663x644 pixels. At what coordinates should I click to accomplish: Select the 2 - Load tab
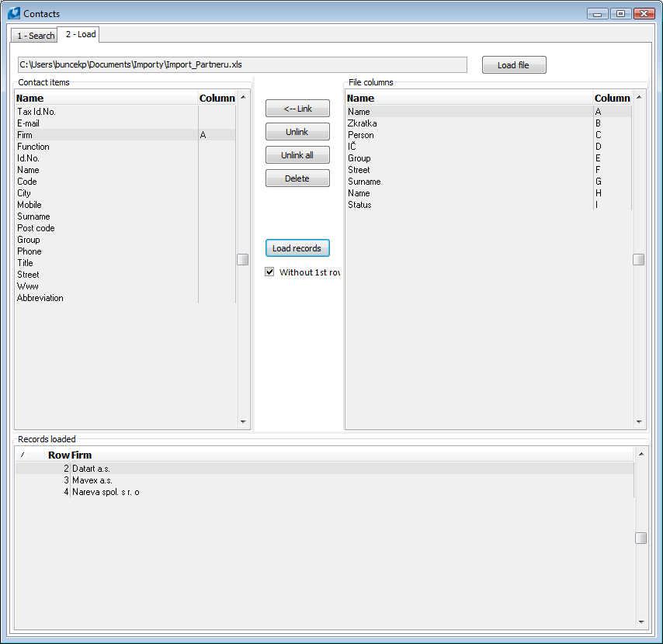coord(80,34)
